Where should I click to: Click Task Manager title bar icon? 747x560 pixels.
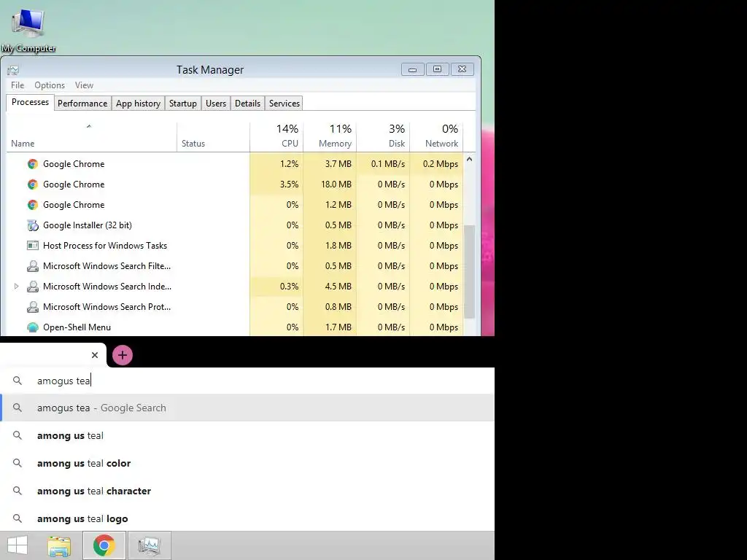point(13,70)
